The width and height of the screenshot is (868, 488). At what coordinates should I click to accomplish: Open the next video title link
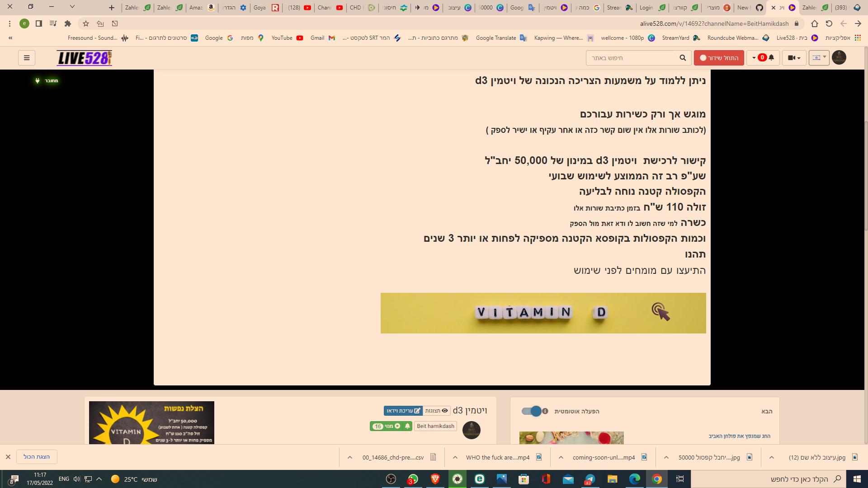(740, 436)
